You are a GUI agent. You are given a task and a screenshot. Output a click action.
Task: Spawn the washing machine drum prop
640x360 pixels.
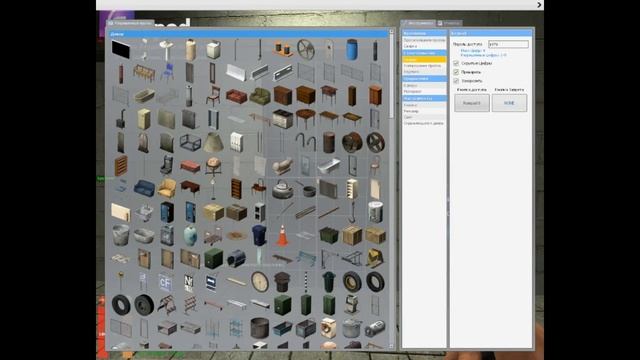(x=329, y=328)
